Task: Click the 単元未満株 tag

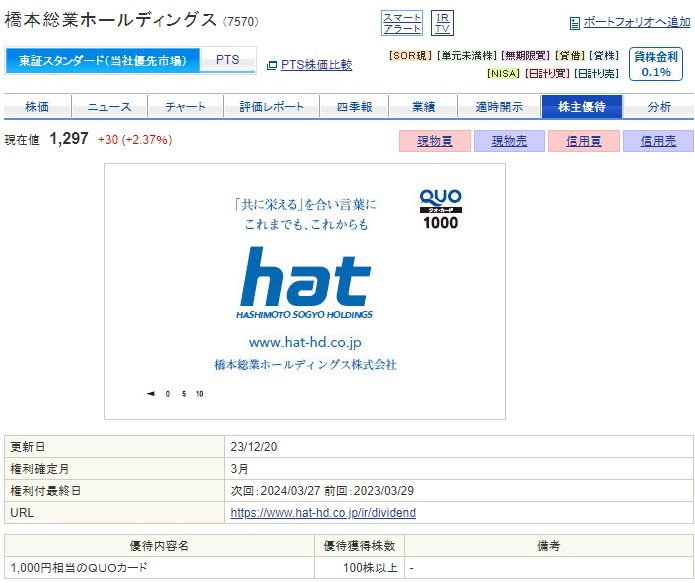Action: (x=467, y=55)
